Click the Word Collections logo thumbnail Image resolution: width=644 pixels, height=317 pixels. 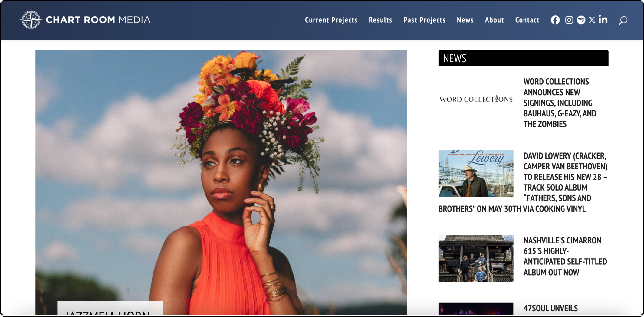click(x=476, y=99)
